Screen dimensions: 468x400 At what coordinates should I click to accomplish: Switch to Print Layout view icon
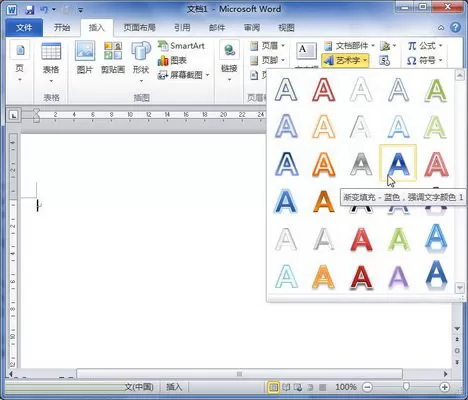pos(273,387)
